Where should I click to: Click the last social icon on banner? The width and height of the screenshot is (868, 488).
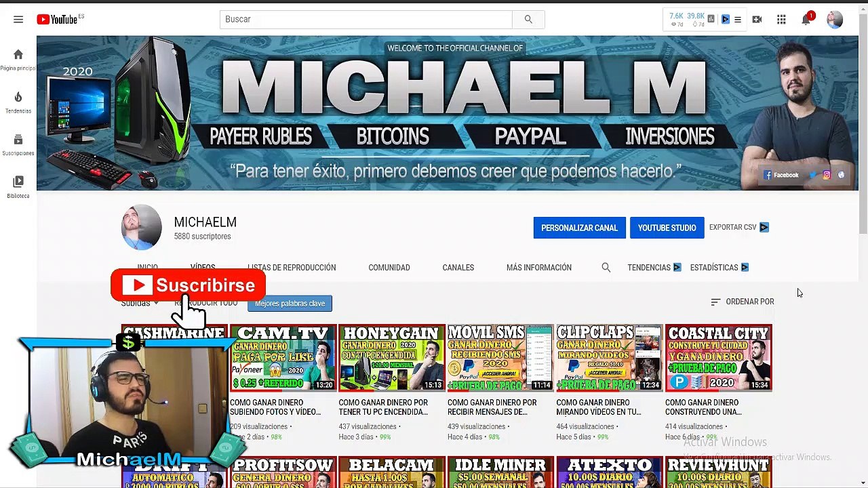point(841,175)
